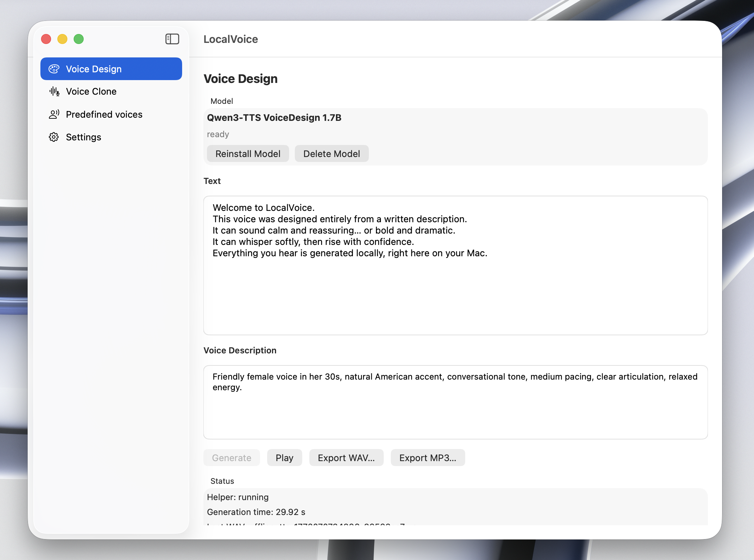Click the grayed-out Generate button
Viewport: 754px width, 560px height.
click(231, 458)
